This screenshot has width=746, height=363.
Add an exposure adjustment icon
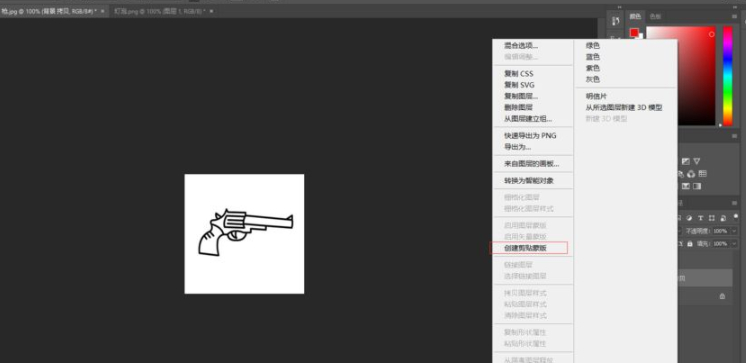click(x=686, y=161)
